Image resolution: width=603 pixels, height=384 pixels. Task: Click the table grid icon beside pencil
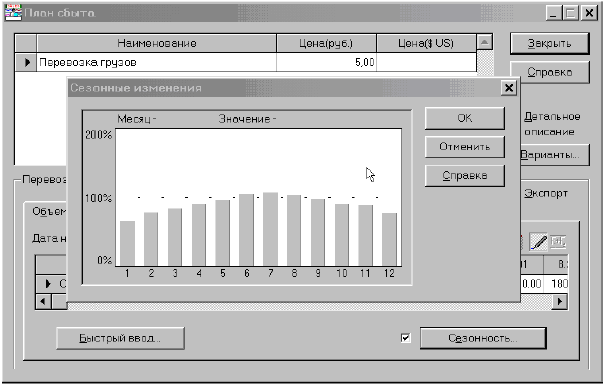(x=558, y=242)
